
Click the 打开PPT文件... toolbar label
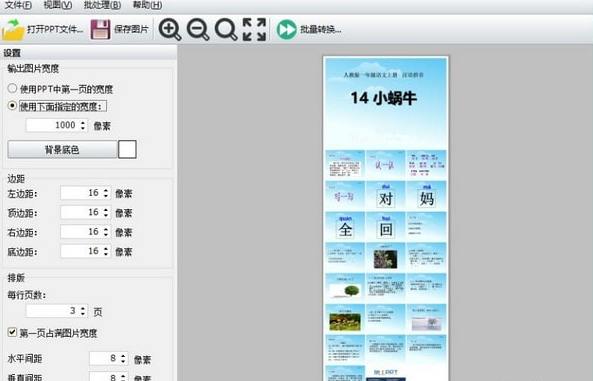click(x=55, y=30)
